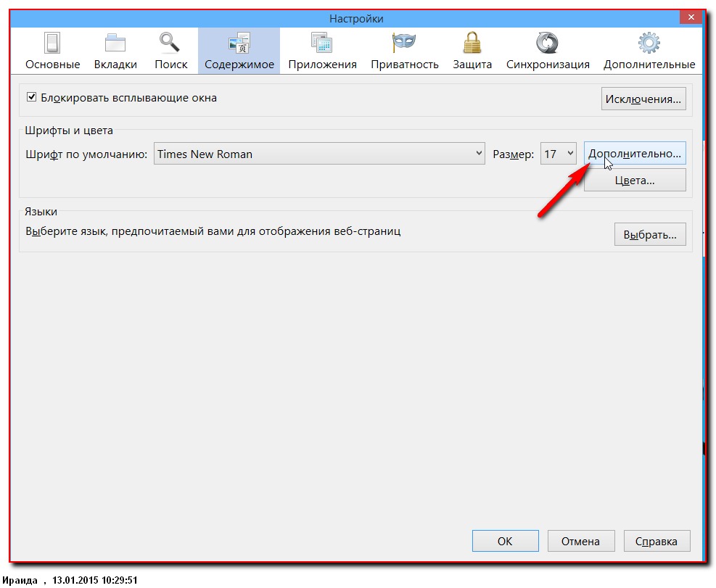Open the Приложения icon

[x=322, y=43]
